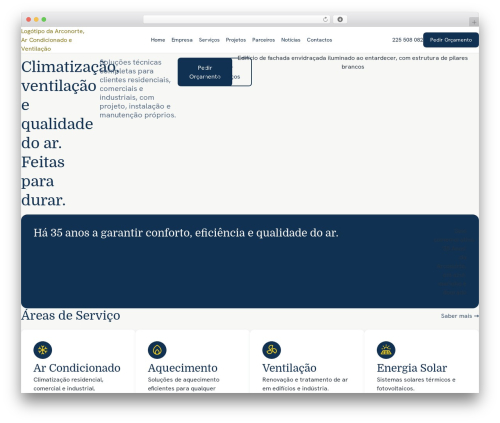Viewport: 500px width, 423px height.
Task: Click the browser extension icon beside address bar
Action: point(340,19)
